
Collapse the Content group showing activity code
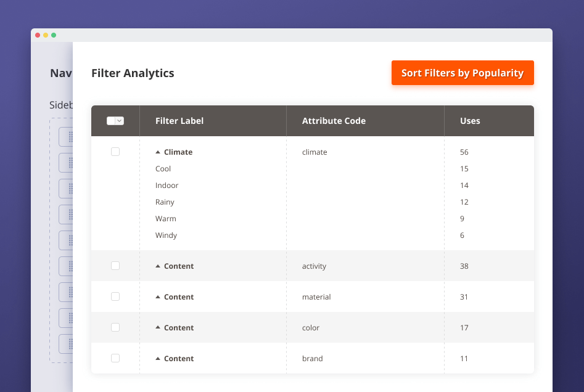(159, 266)
